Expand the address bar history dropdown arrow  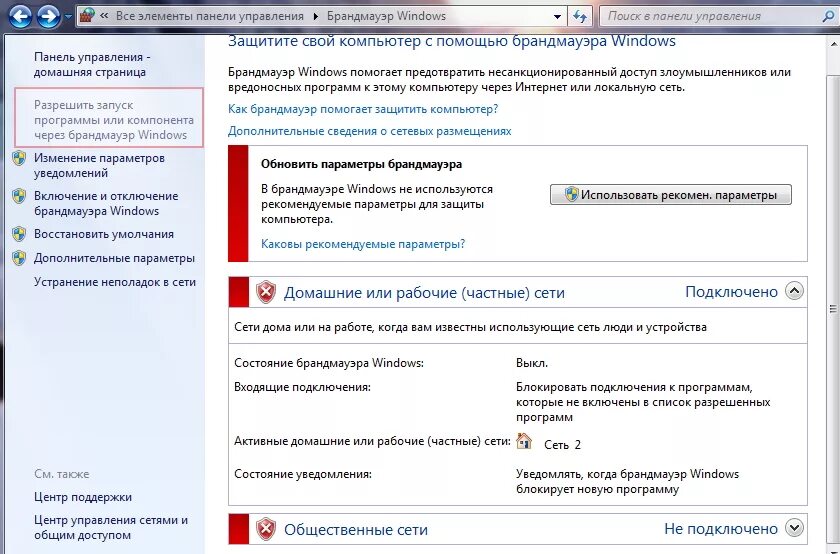(x=557, y=17)
